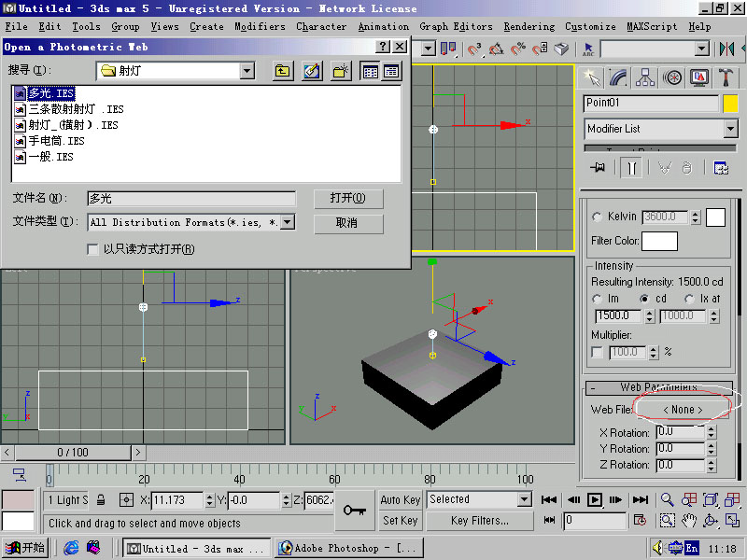Open the file type dropdown
This screenshot has height=560, width=747.
288,222
